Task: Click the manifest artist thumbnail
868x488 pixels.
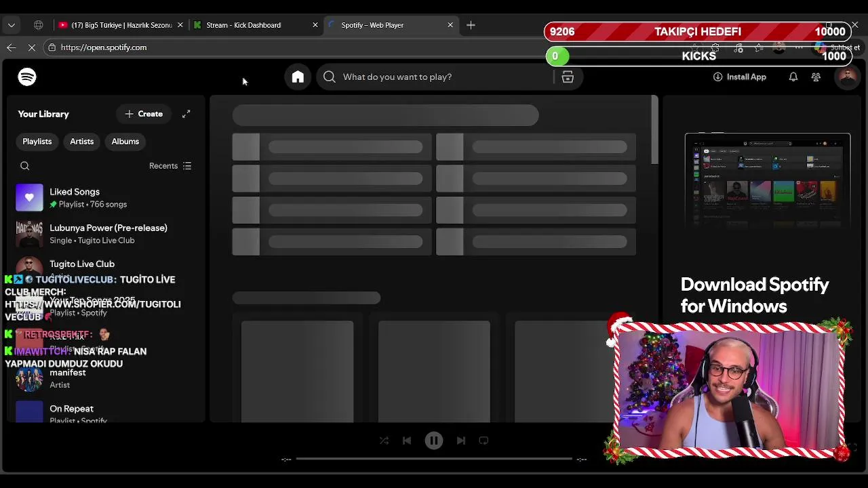Action: click(29, 378)
